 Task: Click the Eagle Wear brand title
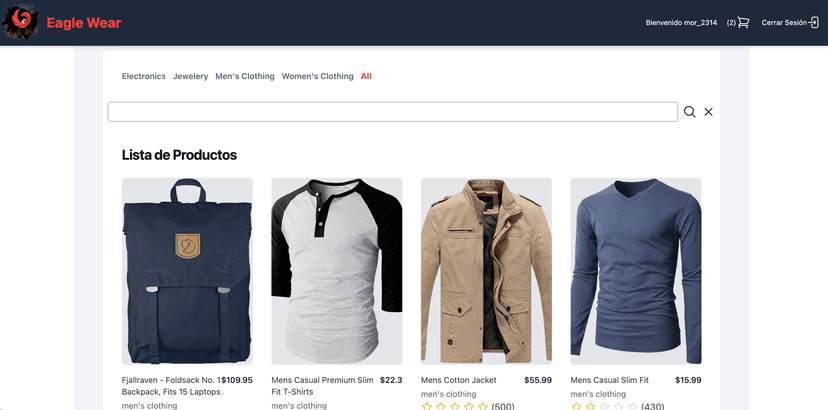click(84, 23)
